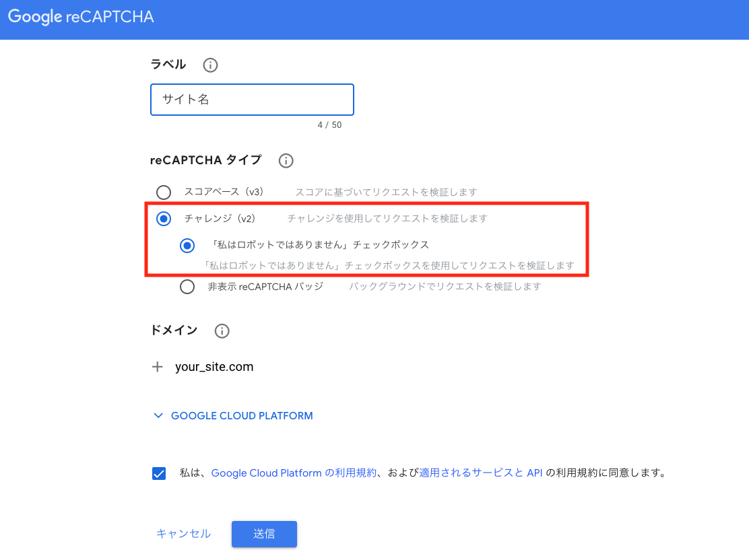Open Google Cloud Platform の利用規約 link
Viewport: 749px width, 560px height.
click(294, 473)
